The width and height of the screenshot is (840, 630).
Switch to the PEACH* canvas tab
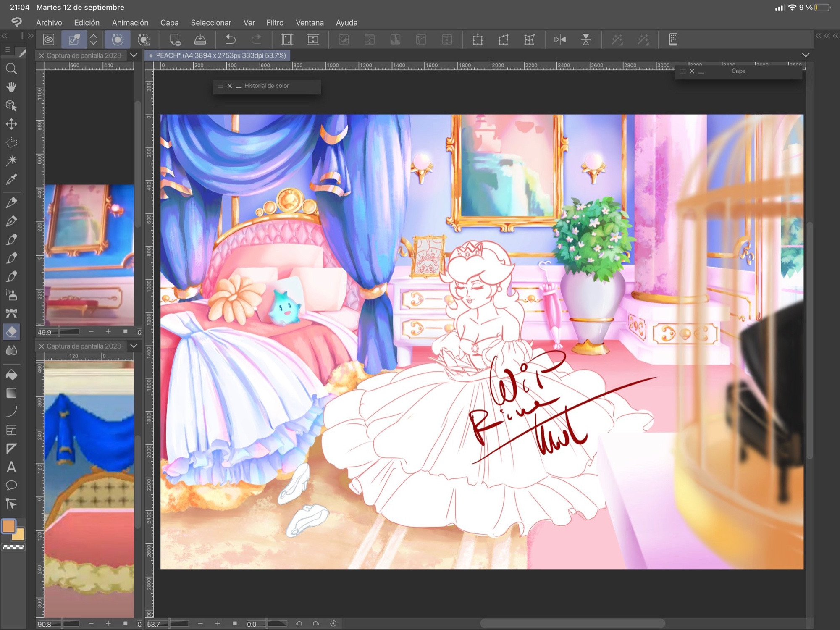pos(218,55)
